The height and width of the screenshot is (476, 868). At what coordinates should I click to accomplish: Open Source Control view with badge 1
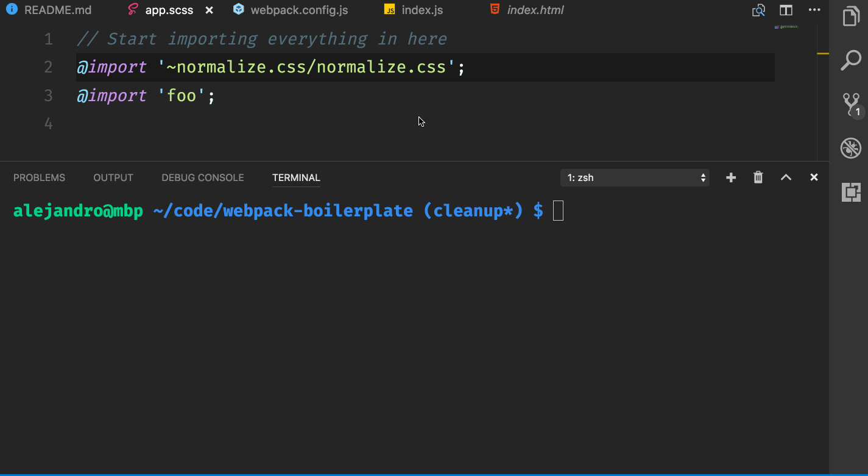point(852,104)
